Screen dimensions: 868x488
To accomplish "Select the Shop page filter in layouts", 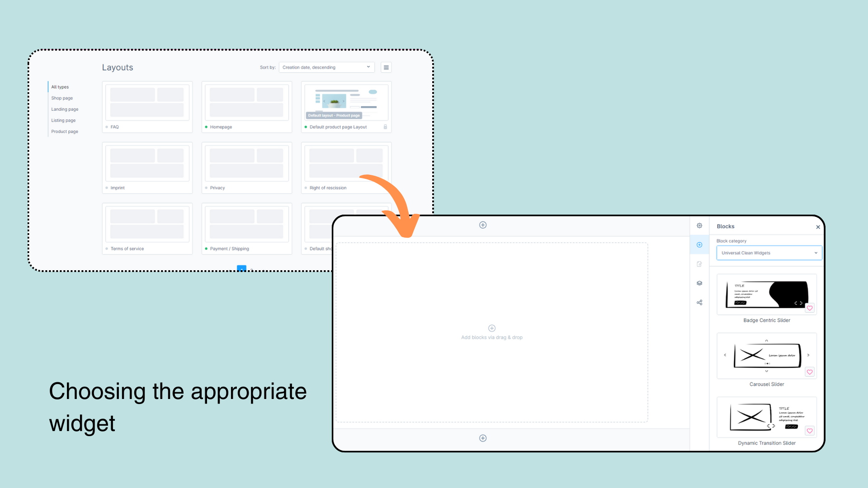I will pos(61,98).
